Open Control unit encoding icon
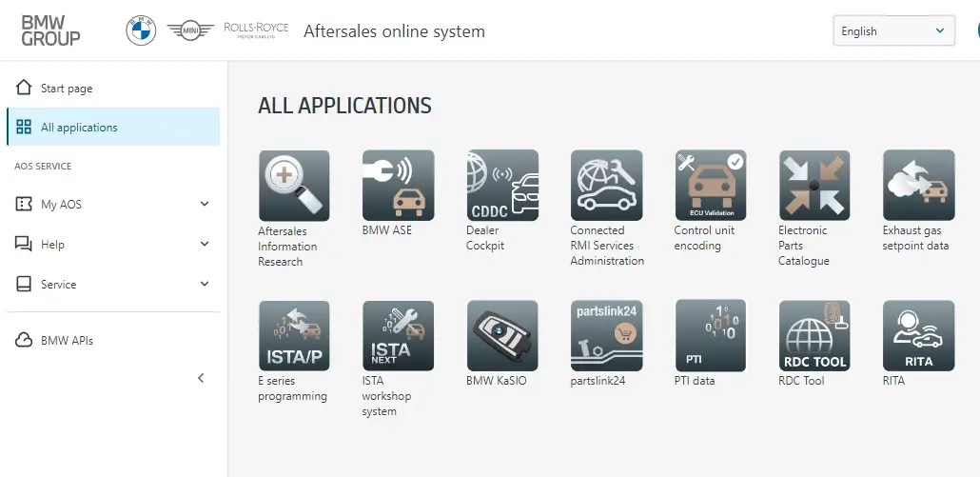980x477 pixels. pyautogui.click(x=711, y=185)
